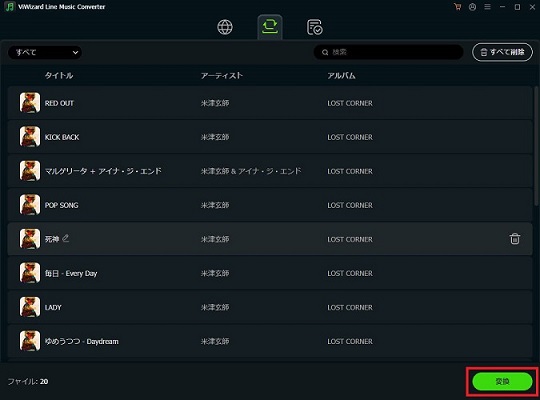
Task: Click the タイトル column header
Action: [59, 75]
